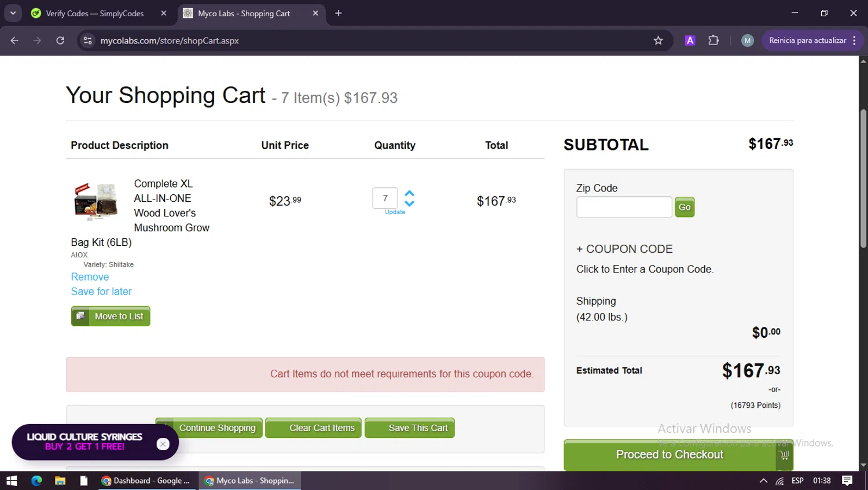Open site information icon in address bar
Image resolution: width=868 pixels, height=490 pixels.
88,40
